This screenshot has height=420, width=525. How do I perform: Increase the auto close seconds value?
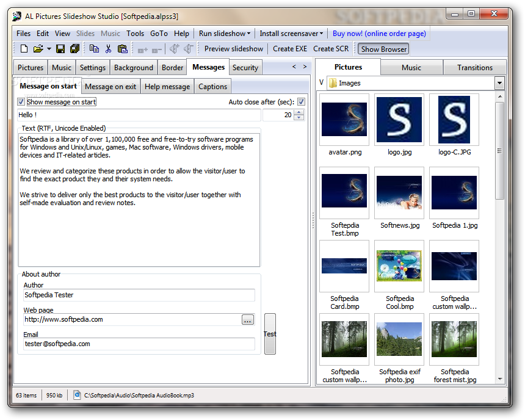[x=299, y=112]
